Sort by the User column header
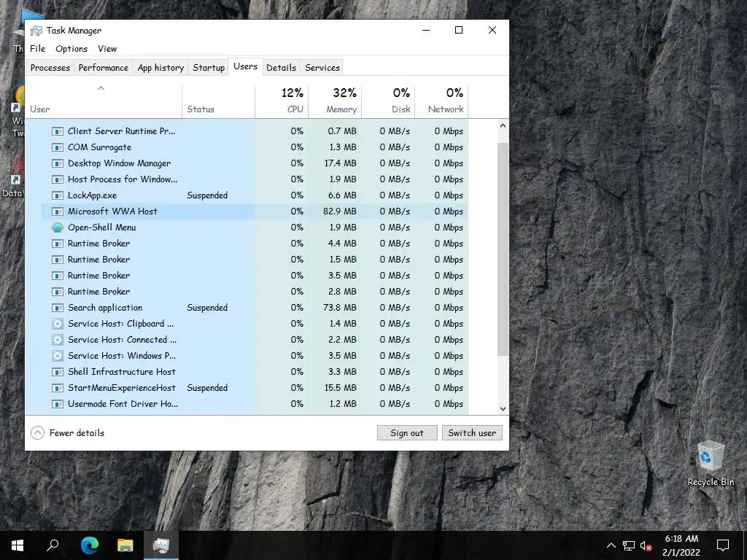Viewport: 747px width, 560px height. click(x=104, y=102)
